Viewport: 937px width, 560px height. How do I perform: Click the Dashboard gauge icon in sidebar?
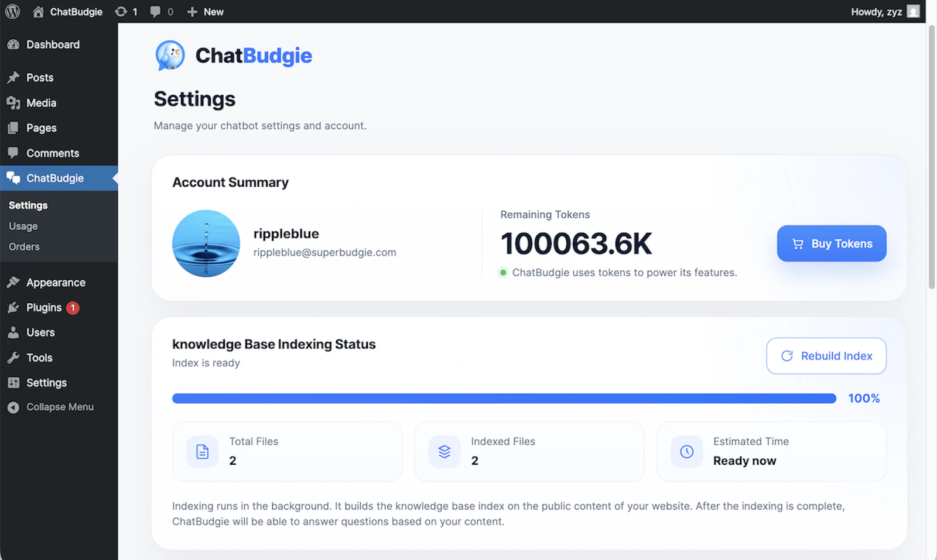coord(13,44)
